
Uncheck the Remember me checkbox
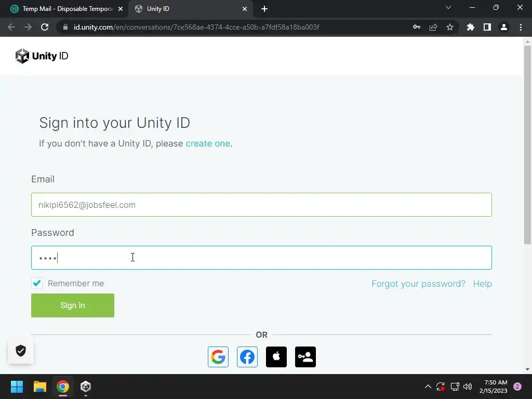37,283
